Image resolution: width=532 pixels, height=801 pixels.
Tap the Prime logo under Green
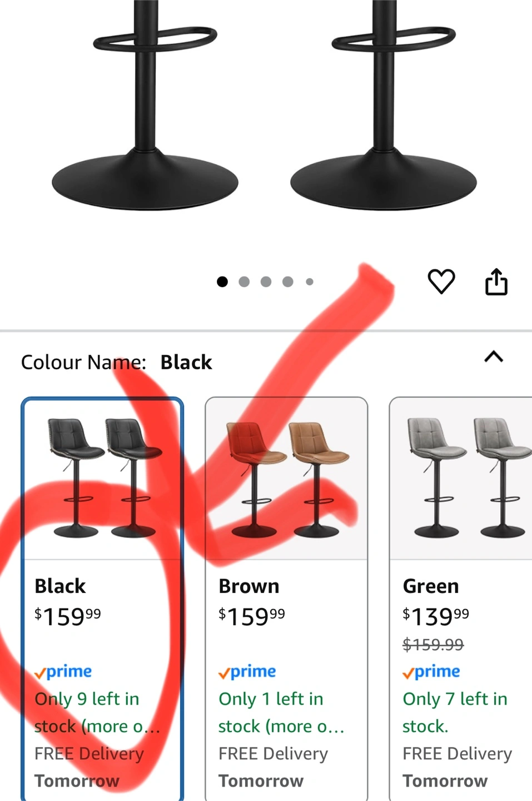click(431, 672)
